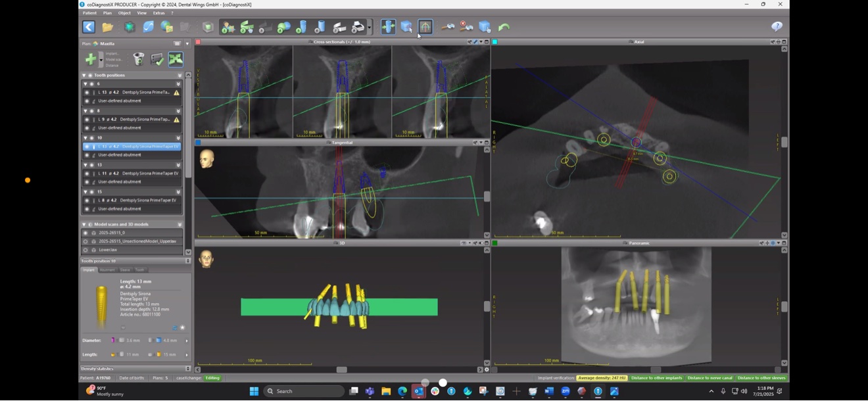Open the Extras menu

click(159, 13)
